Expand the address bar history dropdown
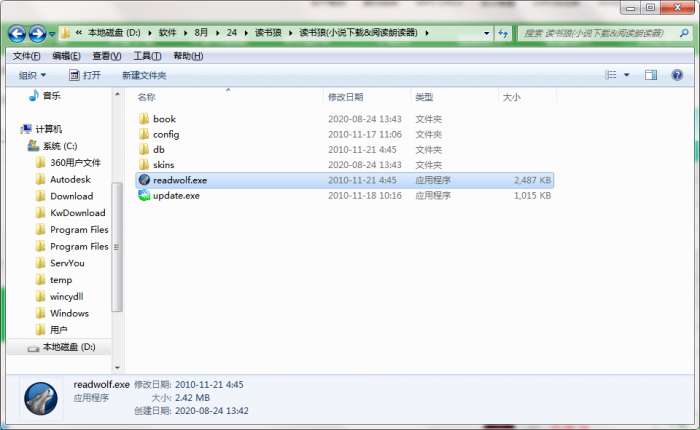700x430 pixels. (486, 33)
